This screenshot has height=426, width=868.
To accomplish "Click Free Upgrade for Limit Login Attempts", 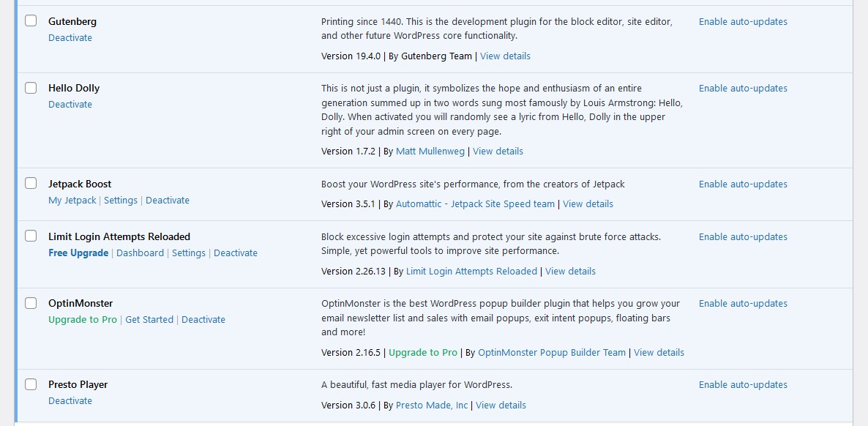I will pos(78,253).
